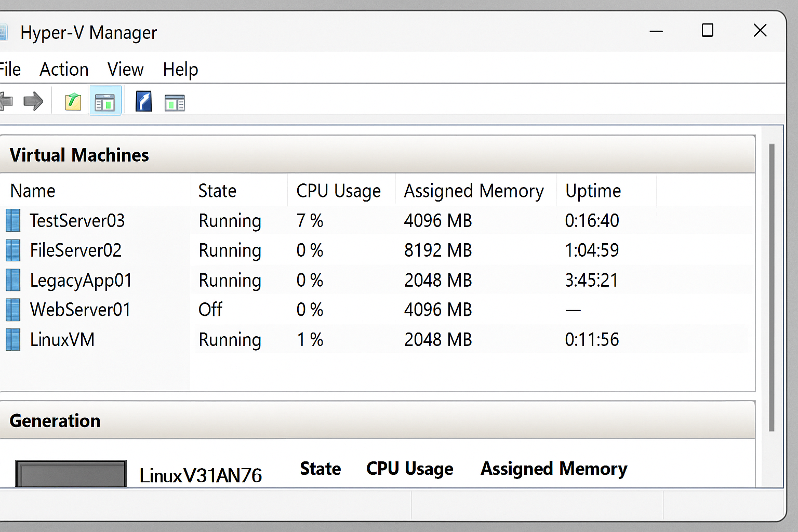Select the LinuxVM virtual machine name
798x532 pixels.
(62, 340)
